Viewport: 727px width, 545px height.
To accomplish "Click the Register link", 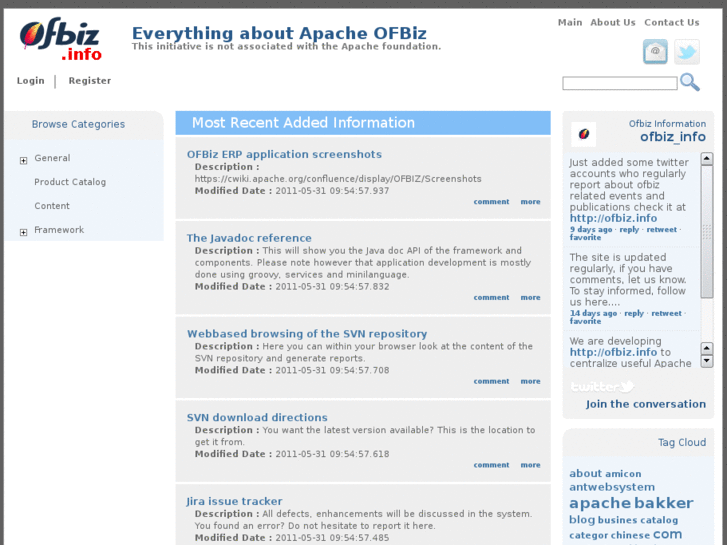I will pos(90,81).
